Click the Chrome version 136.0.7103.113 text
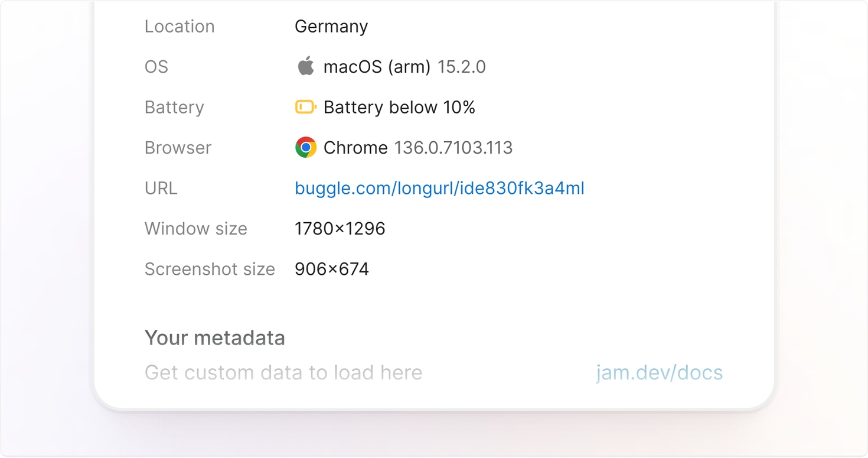The width and height of the screenshot is (868, 458). [453, 148]
